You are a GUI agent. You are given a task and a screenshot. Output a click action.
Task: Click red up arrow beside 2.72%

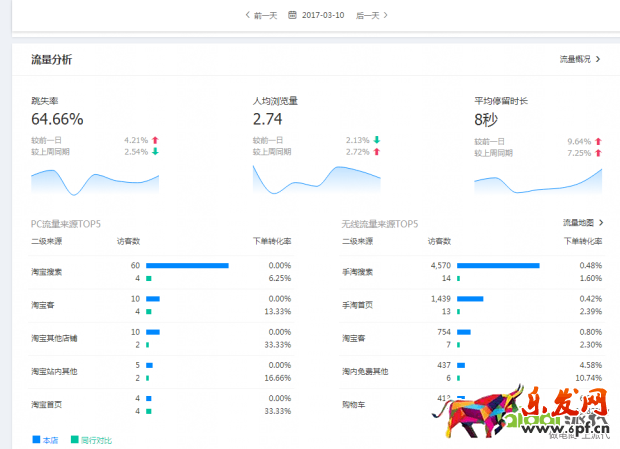click(x=376, y=152)
